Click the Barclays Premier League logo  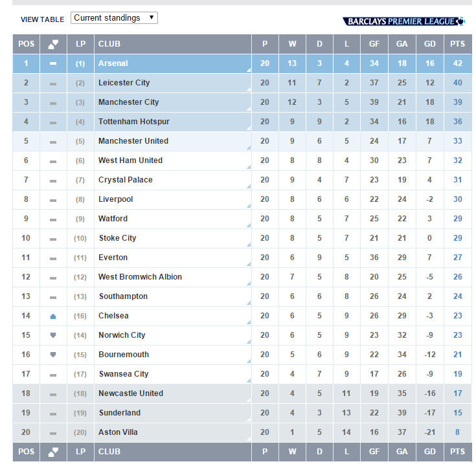coord(403,21)
